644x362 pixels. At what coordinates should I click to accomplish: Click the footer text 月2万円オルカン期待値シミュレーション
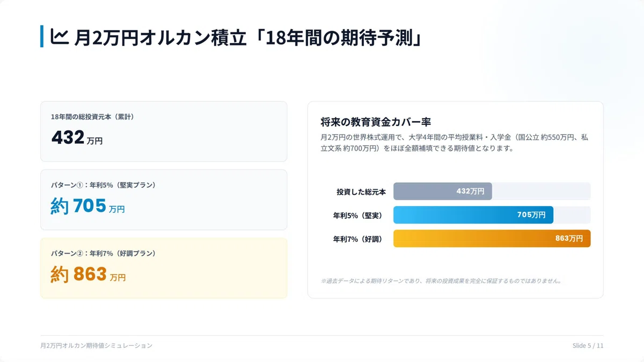[x=97, y=346]
